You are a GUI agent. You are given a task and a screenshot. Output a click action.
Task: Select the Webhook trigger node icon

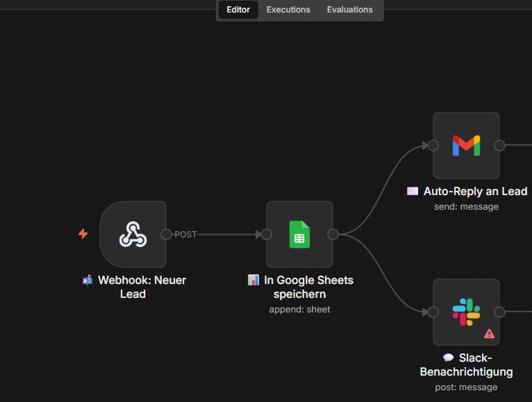pos(133,235)
